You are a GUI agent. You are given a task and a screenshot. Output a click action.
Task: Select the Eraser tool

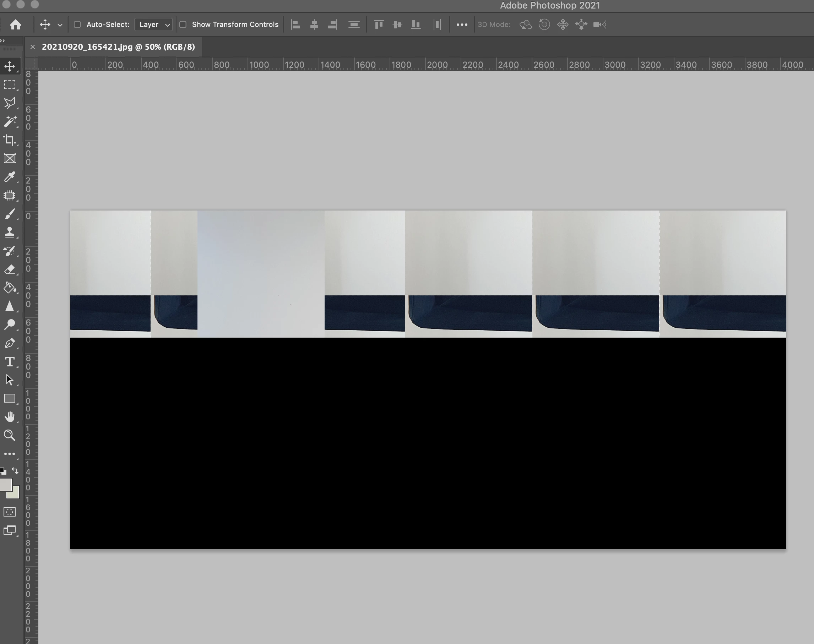(10, 269)
